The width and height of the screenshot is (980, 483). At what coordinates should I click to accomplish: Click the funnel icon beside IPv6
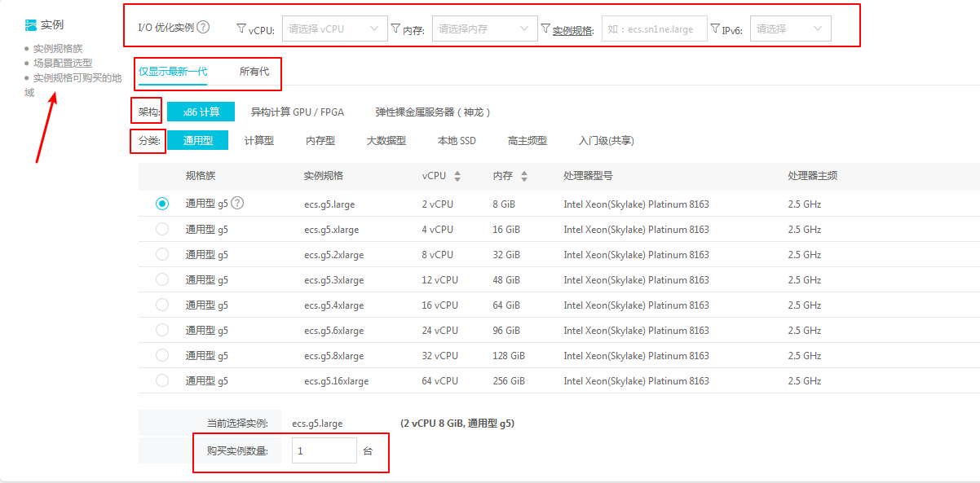[x=715, y=29]
